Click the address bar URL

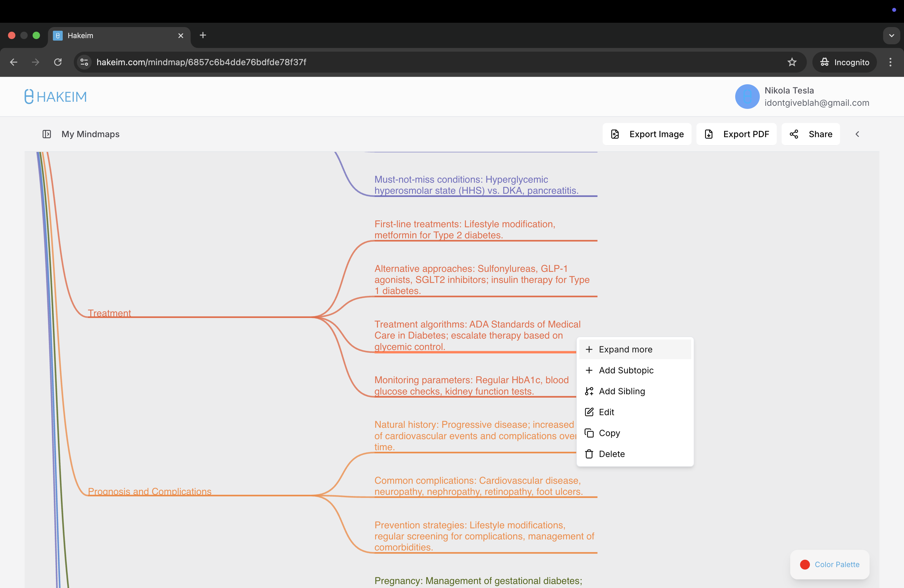coord(201,62)
